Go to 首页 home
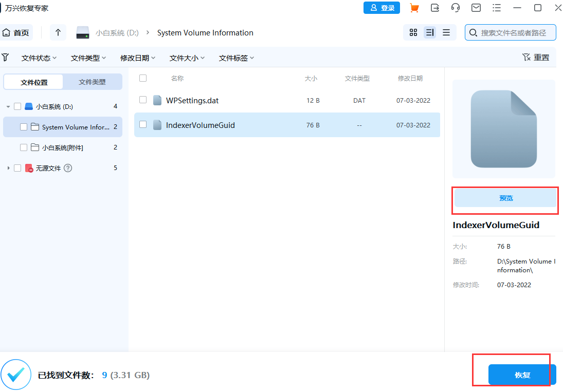Screen dimensions: 563x392 16,33
